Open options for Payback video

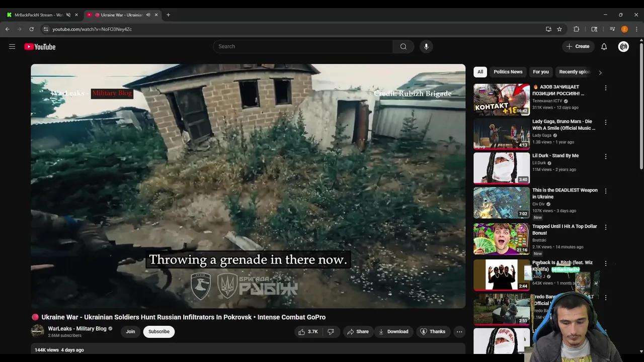click(605, 263)
